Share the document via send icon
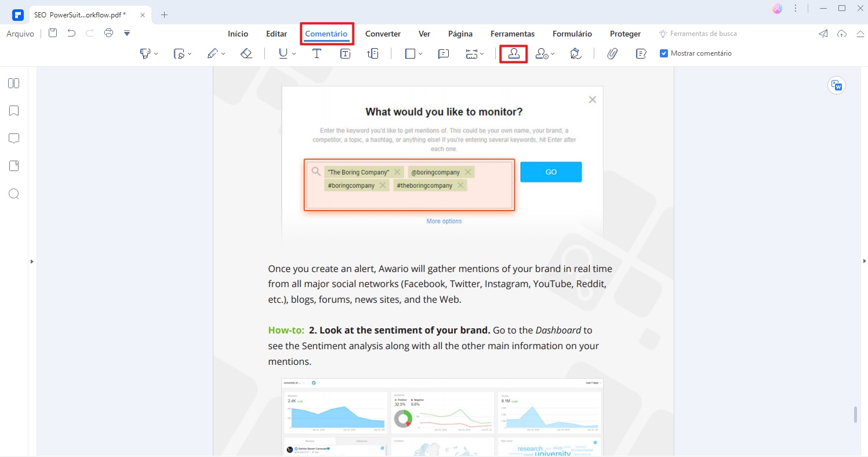 click(x=823, y=34)
